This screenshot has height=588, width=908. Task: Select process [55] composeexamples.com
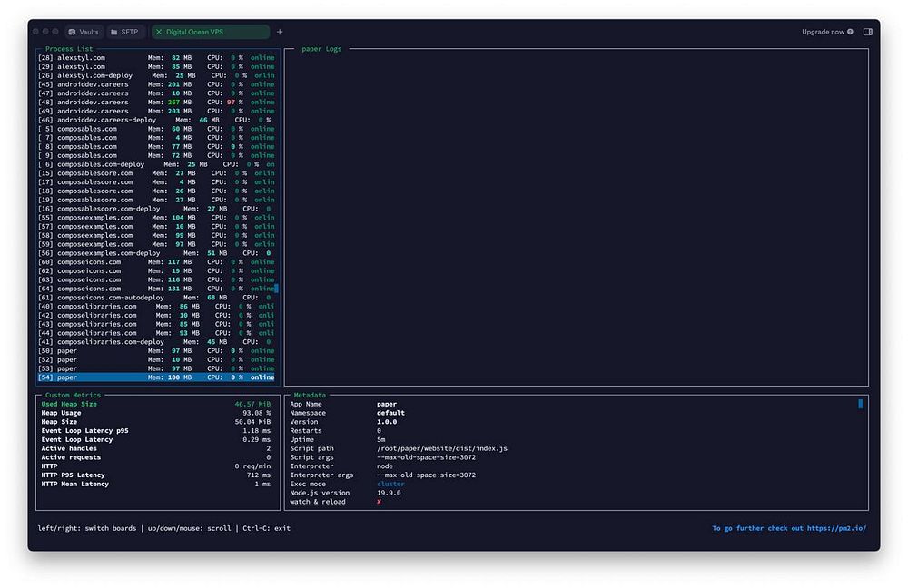[156, 218]
